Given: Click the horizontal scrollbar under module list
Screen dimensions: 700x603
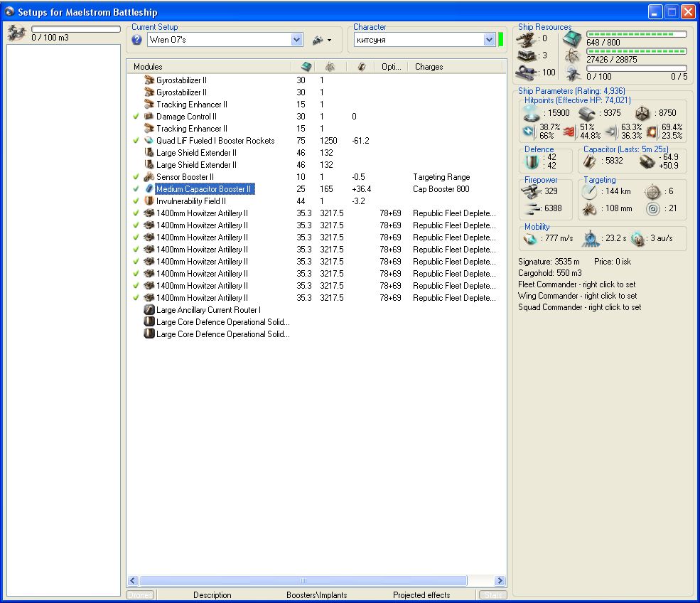Looking at the screenshot, I should pos(303,581).
